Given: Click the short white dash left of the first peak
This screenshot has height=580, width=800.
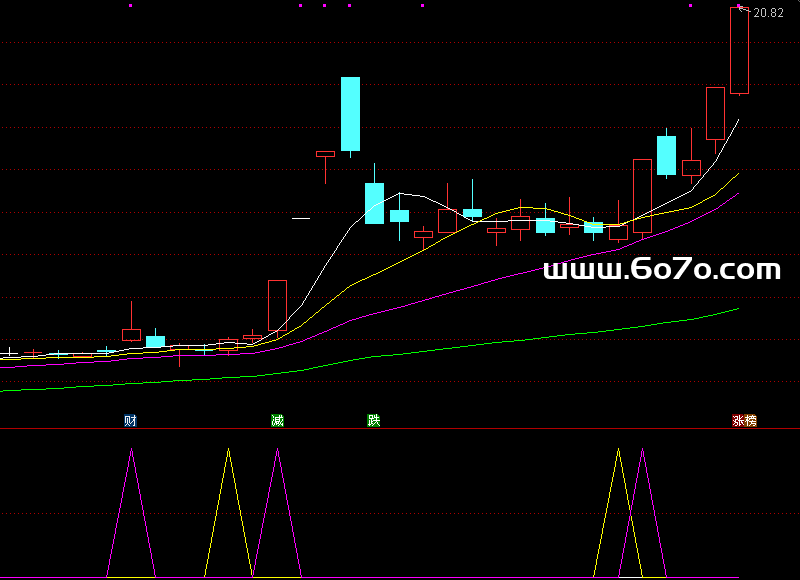Looking at the screenshot, I should click(301, 218).
